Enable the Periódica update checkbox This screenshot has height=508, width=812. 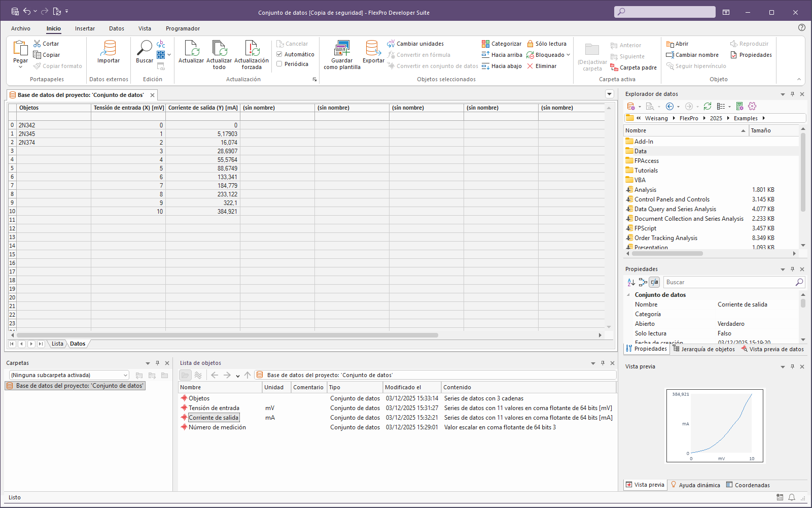(x=279, y=64)
